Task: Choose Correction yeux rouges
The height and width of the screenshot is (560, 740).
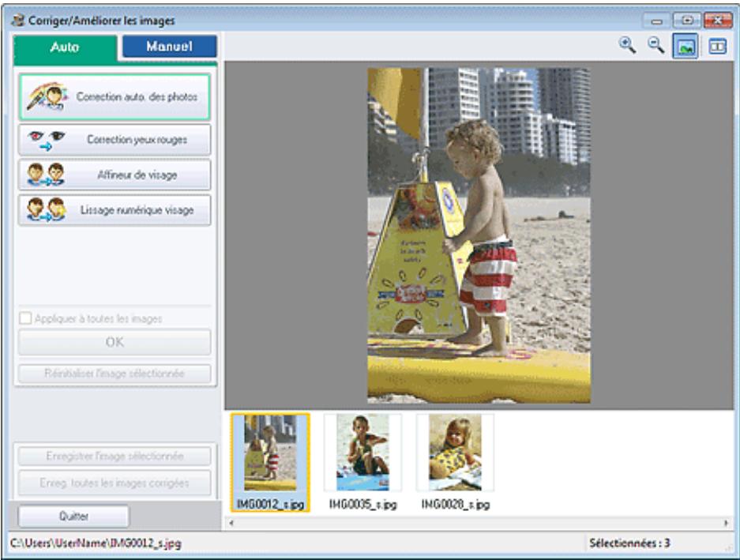Action: click(115, 140)
